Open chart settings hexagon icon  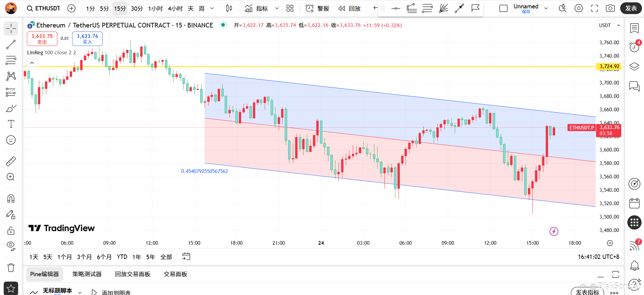point(579,8)
